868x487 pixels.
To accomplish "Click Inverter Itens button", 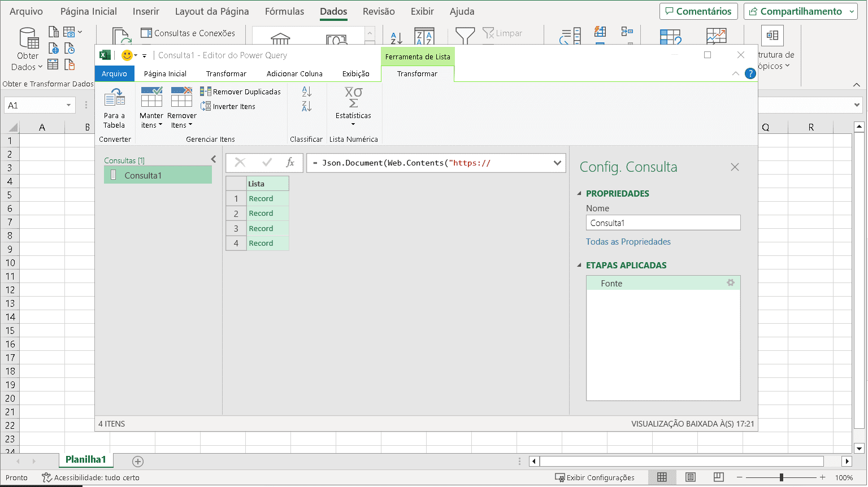I will tap(228, 106).
